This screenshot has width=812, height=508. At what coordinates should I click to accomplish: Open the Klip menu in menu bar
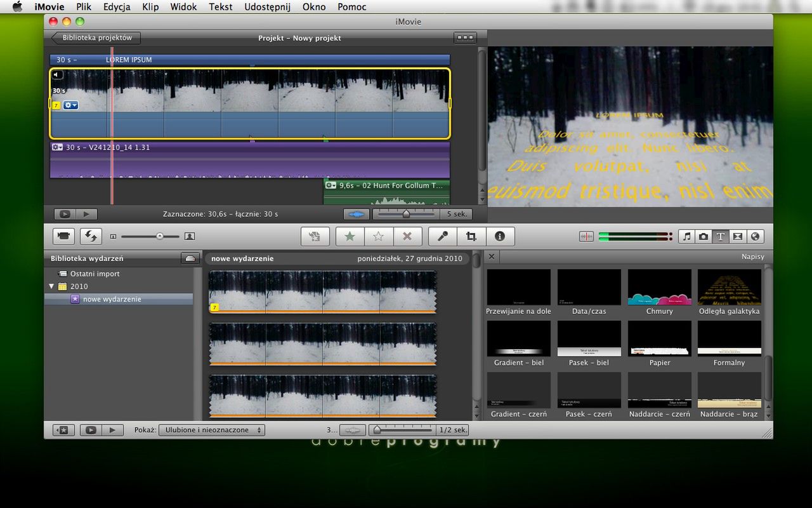tap(150, 7)
